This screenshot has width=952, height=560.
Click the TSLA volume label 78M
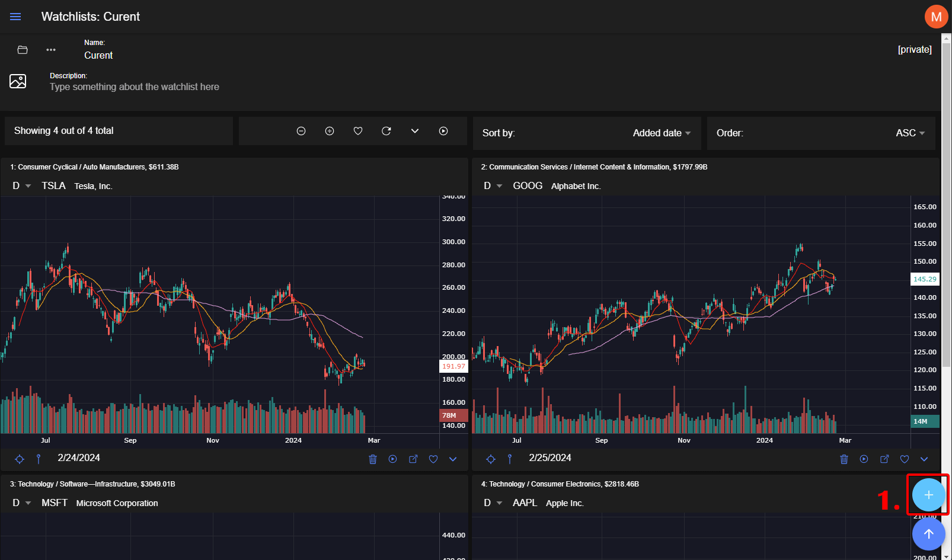(x=453, y=415)
